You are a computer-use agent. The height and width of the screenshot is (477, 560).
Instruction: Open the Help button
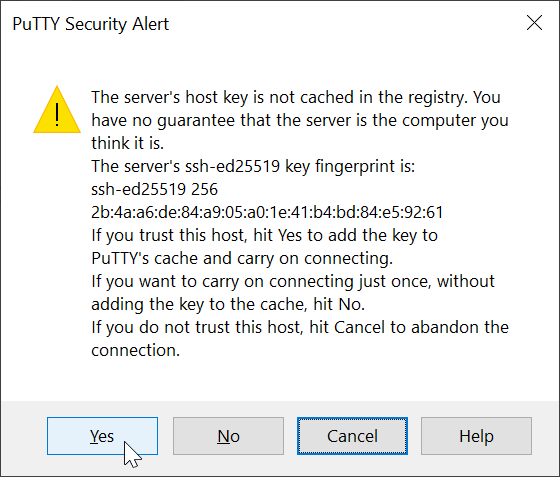click(476, 436)
